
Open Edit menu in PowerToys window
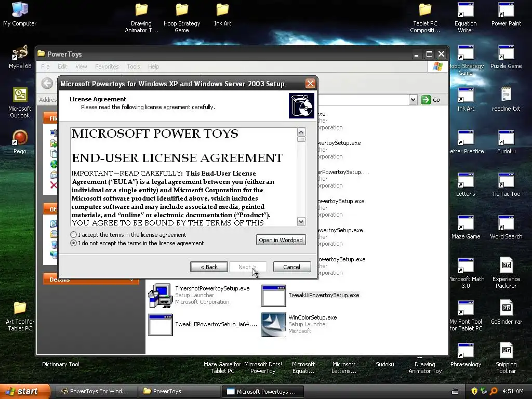(x=62, y=66)
